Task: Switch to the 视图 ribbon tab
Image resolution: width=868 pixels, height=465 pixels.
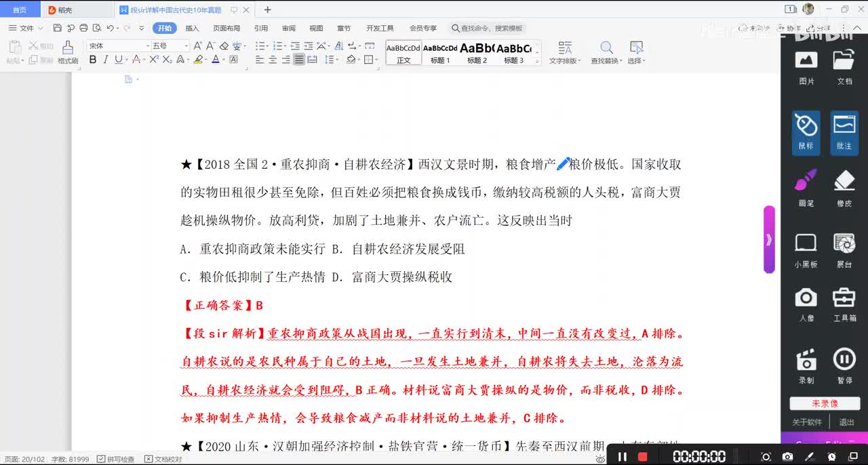Action: 316,28
